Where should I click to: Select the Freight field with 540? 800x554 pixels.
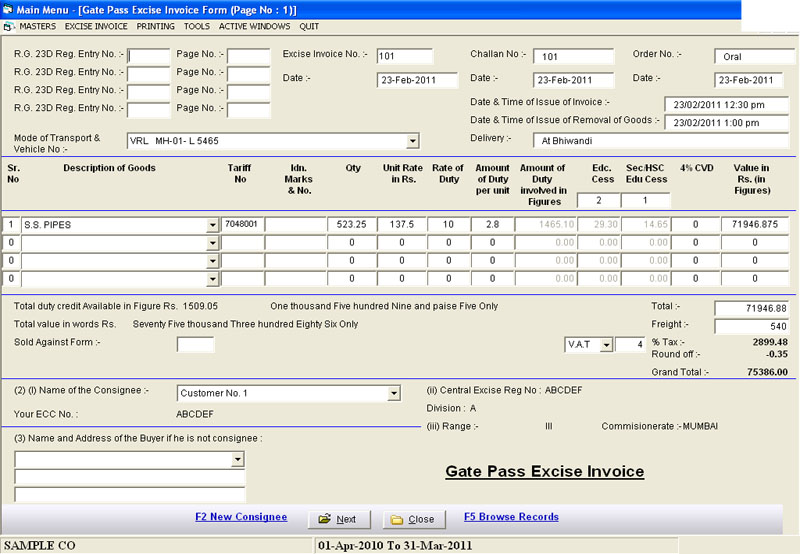click(752, 326)
